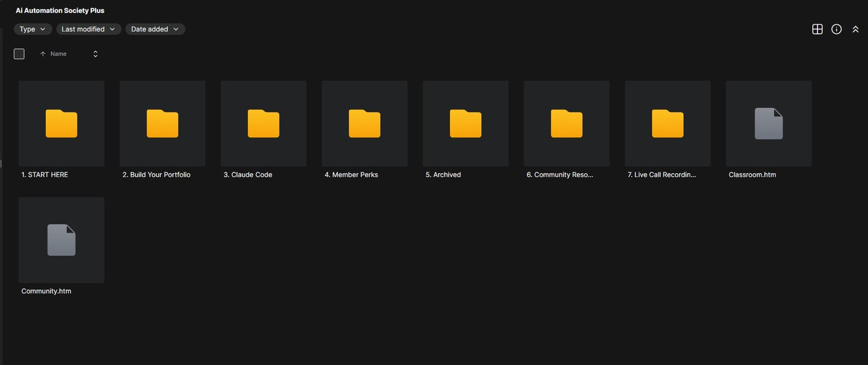
Task: Open the Date added filter dropdown
Action: coord(155,29)
